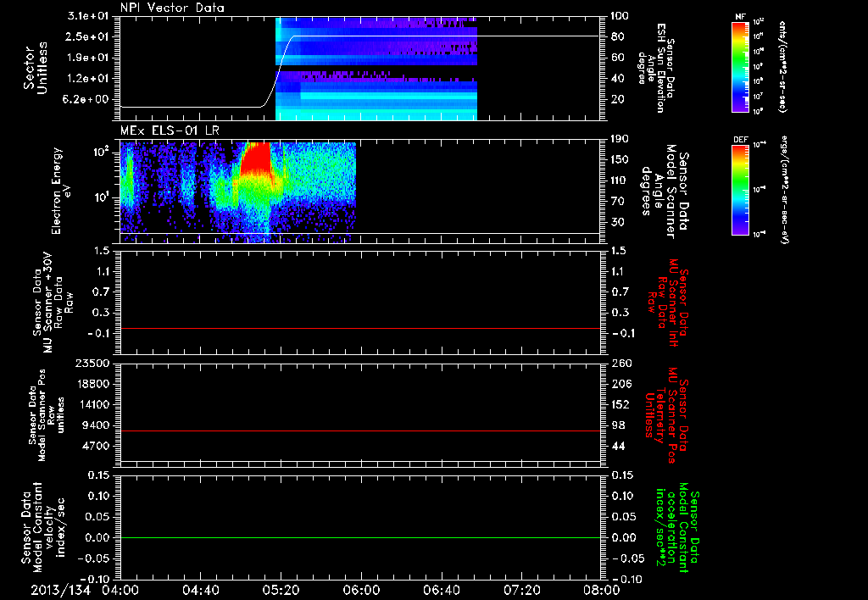Click the '1.2e+01' sector tick label
Viewport: 868px width, 600px height.
point(88,79)
